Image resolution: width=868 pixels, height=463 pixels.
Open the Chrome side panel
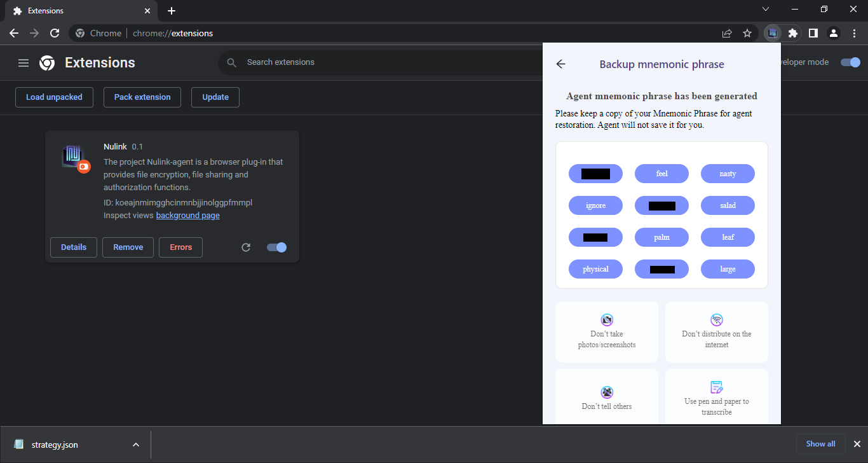[813, 33]
